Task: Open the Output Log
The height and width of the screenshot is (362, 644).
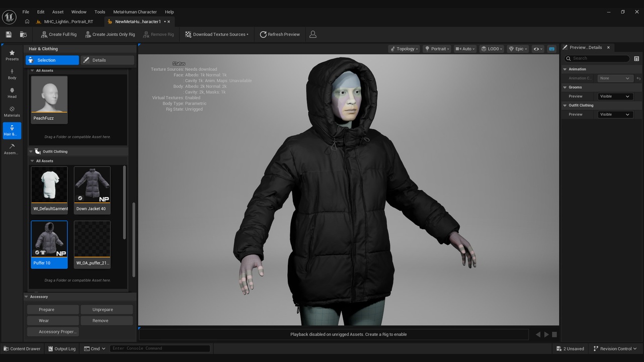Action: tap(62, 348)
